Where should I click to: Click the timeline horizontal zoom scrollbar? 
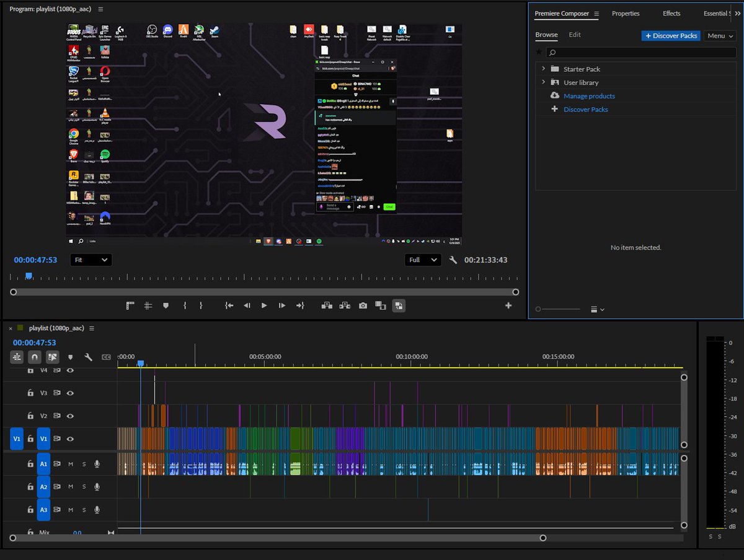tap(277, 538)
